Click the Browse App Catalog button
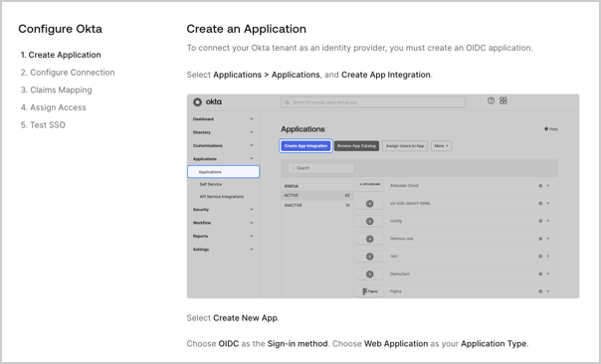Screen dimensions: 601x364 coord(356,146)
